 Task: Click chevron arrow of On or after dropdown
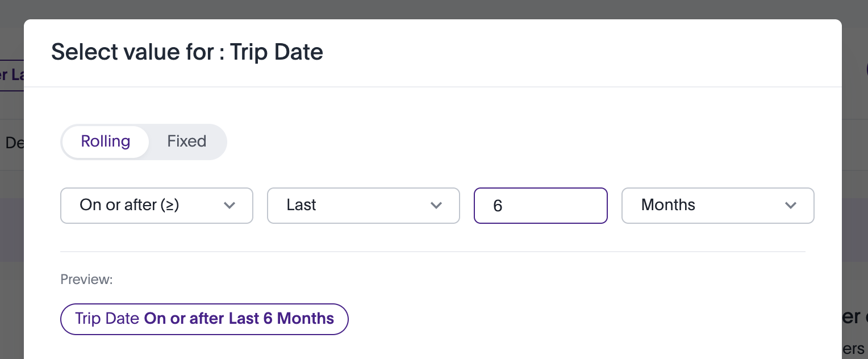(229, 206)
